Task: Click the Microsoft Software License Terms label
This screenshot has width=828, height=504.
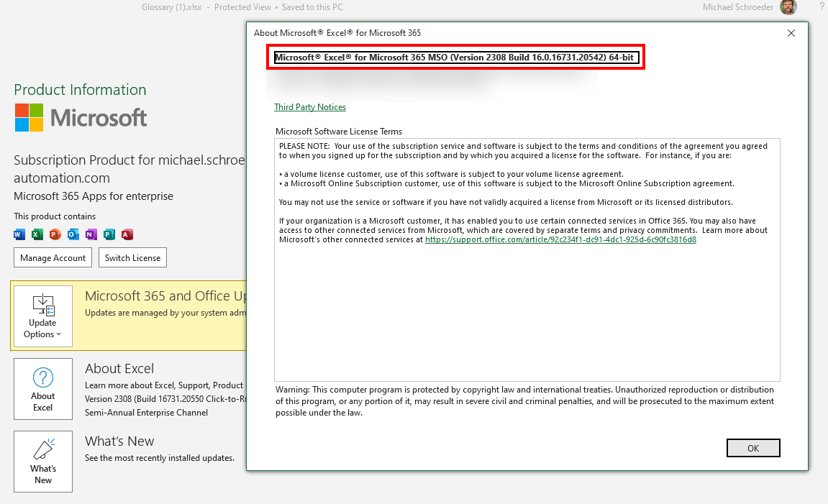Action: point(339,132)
